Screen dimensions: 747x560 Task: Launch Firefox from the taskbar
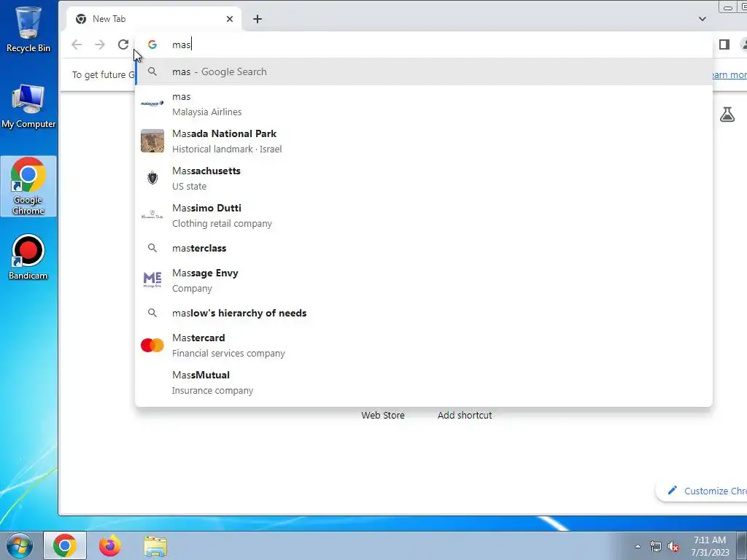[110, 545]
